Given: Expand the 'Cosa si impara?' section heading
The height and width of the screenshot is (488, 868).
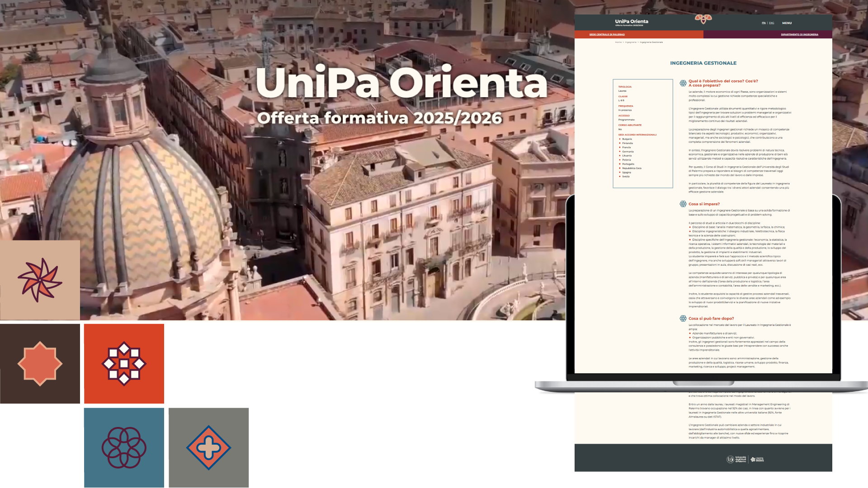Looking at the screenshot, I should point(704,204).
